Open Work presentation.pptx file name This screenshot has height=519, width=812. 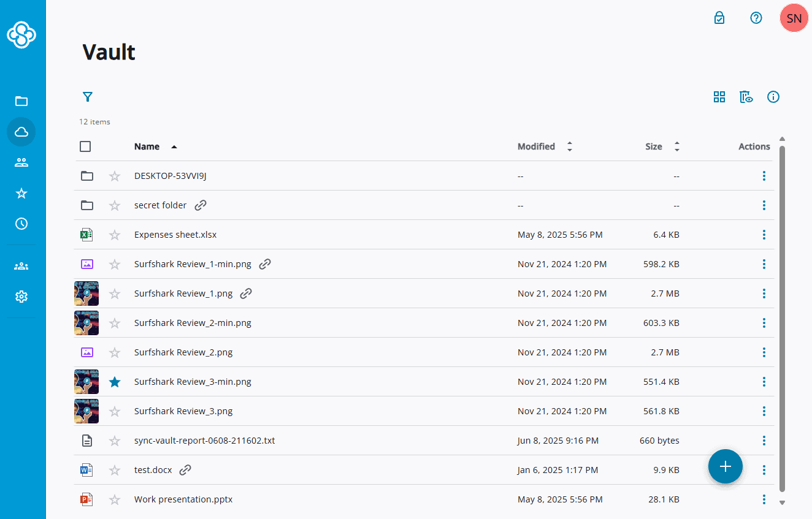[183, 499]
